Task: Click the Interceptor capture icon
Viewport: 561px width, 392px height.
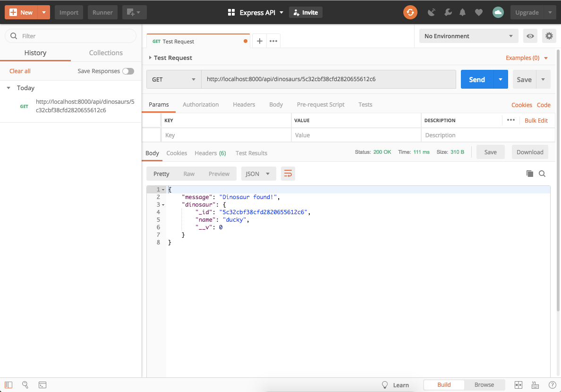Action: tap(431, 12)
